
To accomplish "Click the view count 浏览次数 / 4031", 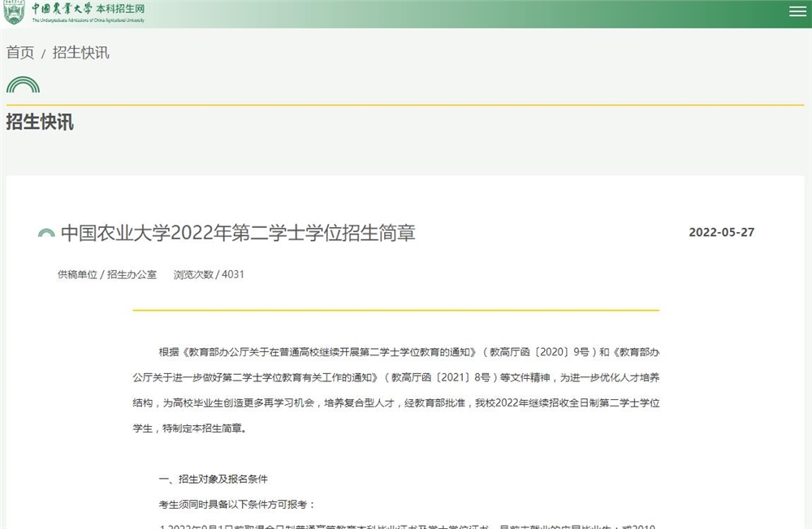I will (209, 274).
